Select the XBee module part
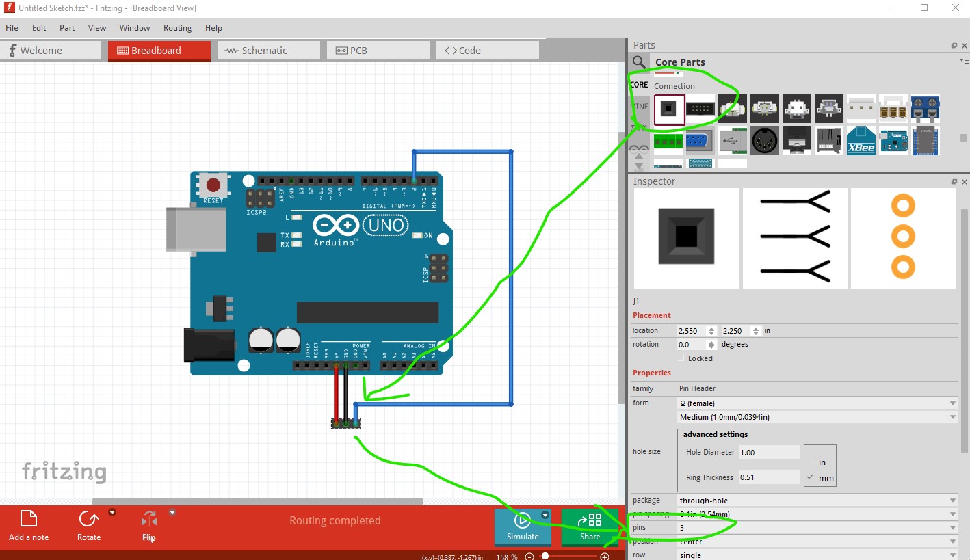This screenshot has height=560, width=970. 861,141
